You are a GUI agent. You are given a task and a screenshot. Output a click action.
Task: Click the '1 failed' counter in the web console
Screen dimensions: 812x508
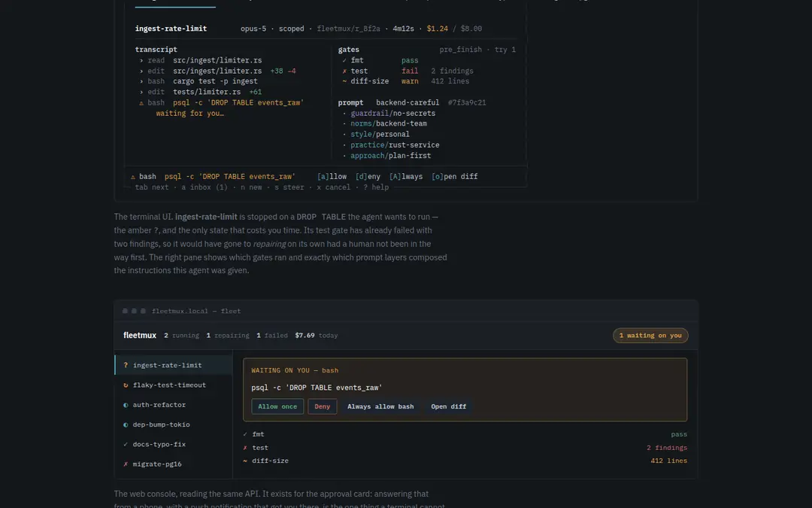click(x=272, y=336)
